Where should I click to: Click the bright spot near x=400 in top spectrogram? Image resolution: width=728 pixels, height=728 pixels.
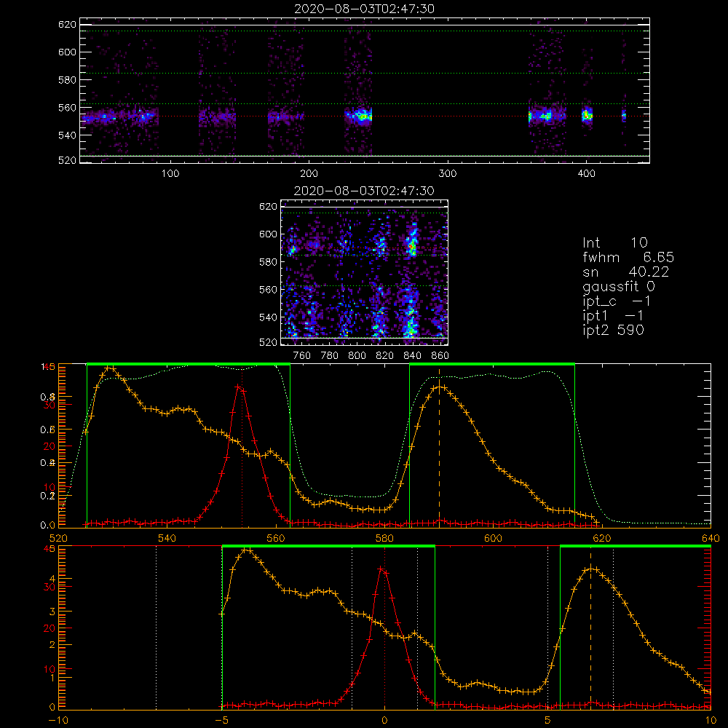pos(587,115)
